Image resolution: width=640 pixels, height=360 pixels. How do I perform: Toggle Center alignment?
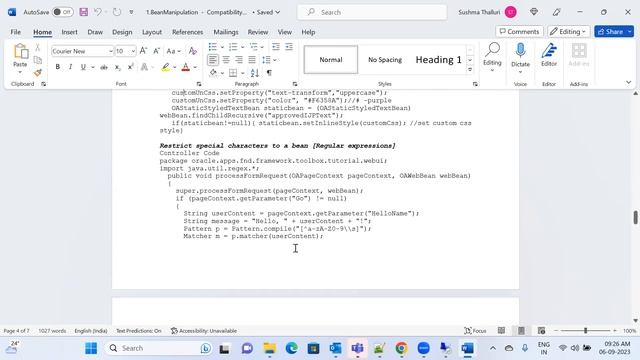coord(226,60)
